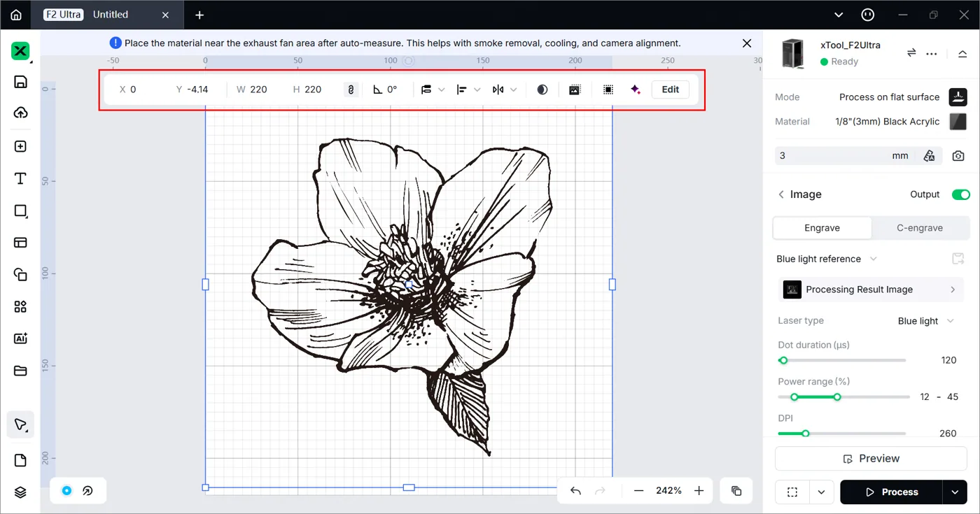Click the Process button
This screenshot has height=514, width=980.
[892, 492]
